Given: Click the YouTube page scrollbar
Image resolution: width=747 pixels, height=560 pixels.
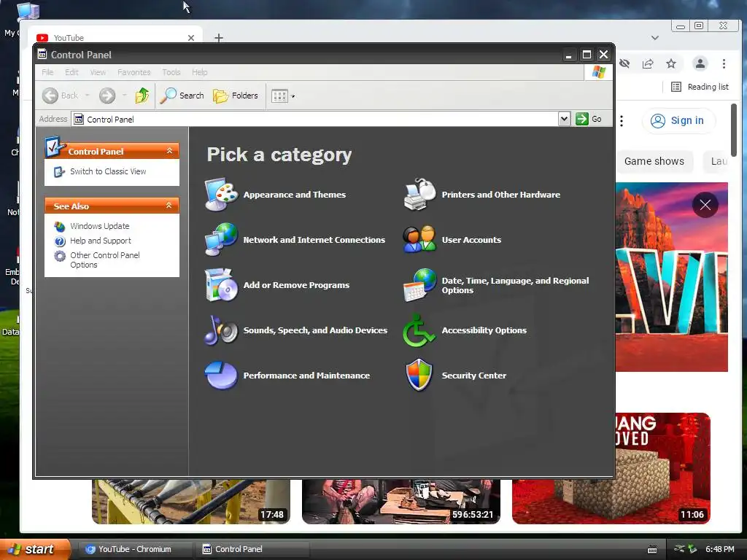Looking at the screenshot, I should pos(734,130).
